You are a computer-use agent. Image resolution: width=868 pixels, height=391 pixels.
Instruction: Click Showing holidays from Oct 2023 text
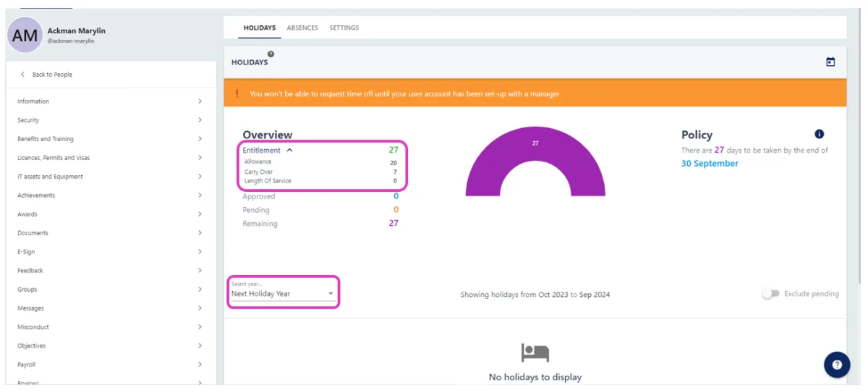(x=535, y=295)
